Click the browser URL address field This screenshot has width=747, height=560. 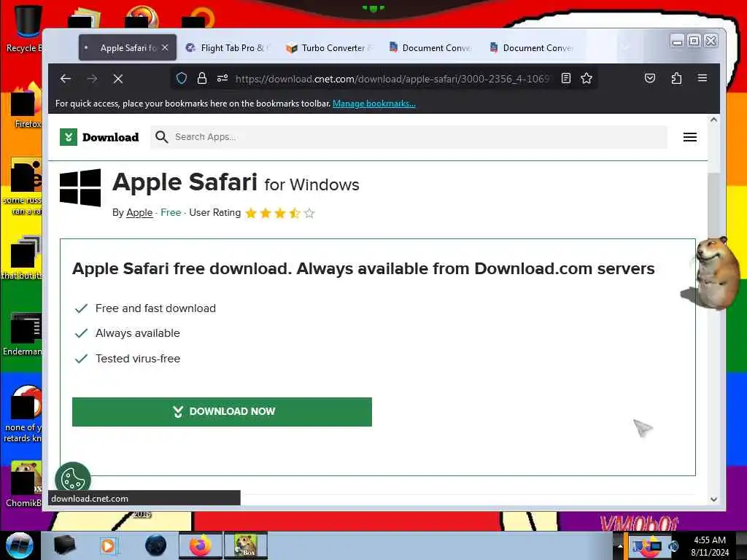pos(392,79)
